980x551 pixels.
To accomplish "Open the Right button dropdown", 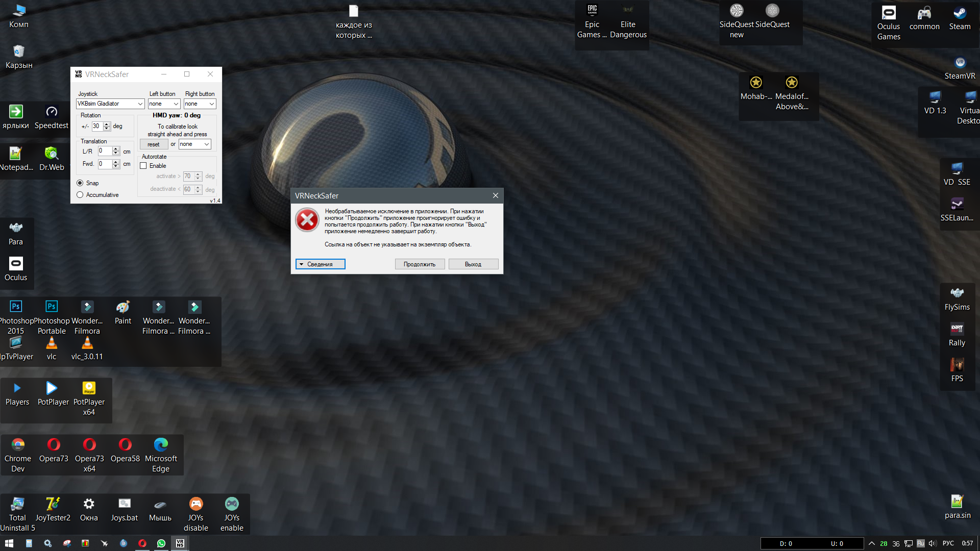I will tap(200, 104).
